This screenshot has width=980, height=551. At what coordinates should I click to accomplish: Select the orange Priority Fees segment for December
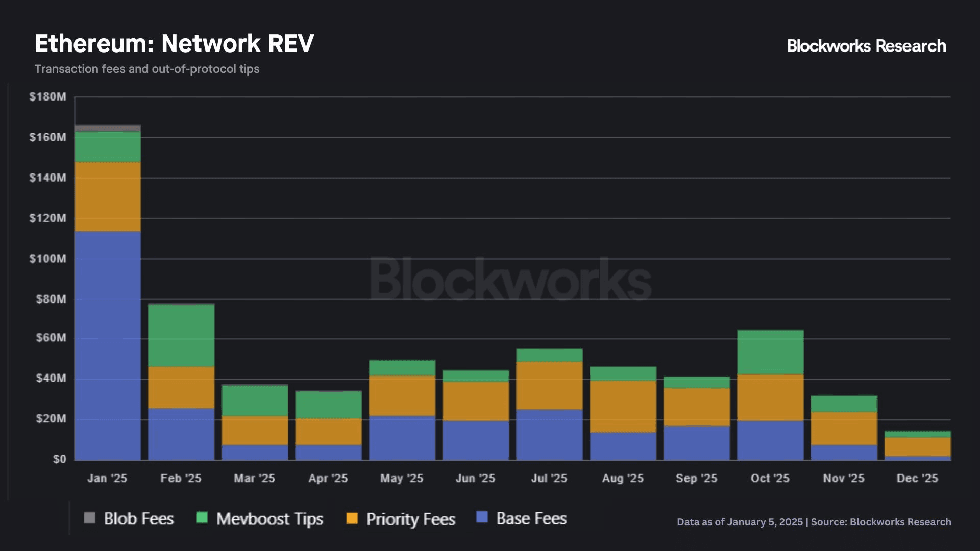(x=918, y=447)
